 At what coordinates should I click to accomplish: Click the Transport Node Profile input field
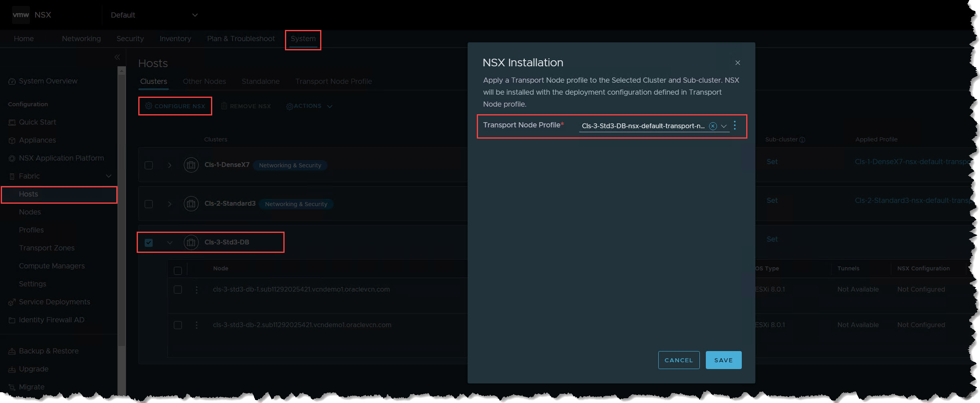tap(654, 126)
